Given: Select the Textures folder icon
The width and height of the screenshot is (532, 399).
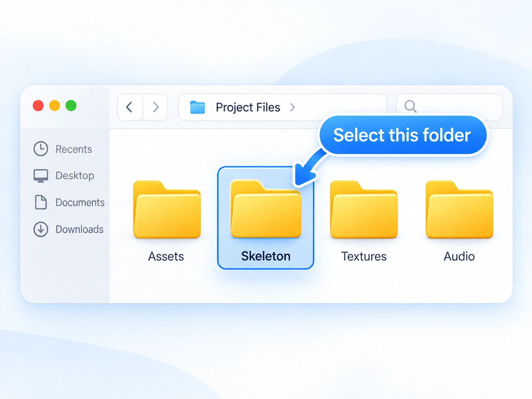Looking at the screenshot, I should click(x=364, y=209).
